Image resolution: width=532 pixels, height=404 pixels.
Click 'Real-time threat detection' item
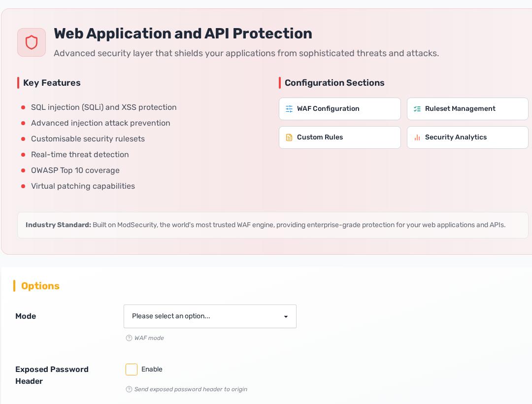80,155
